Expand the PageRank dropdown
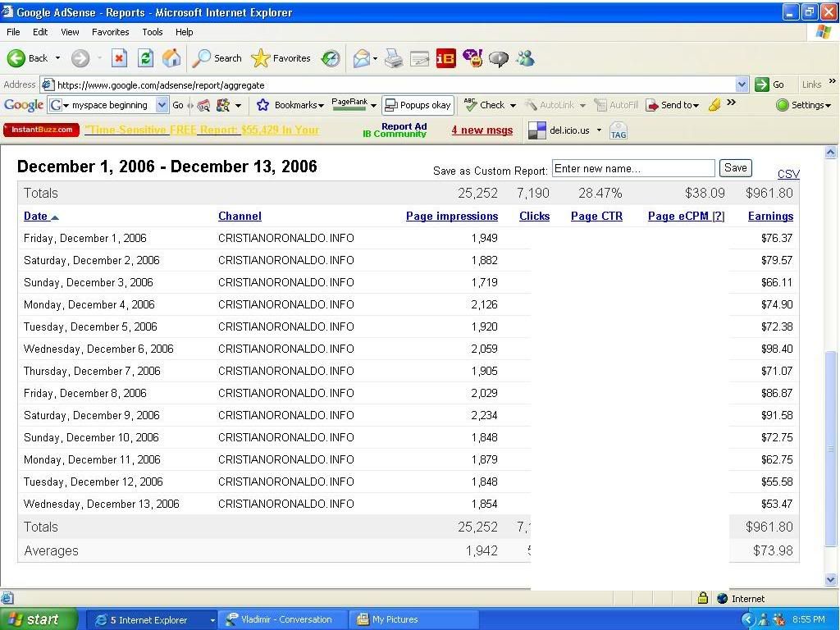 pos(373,106)
